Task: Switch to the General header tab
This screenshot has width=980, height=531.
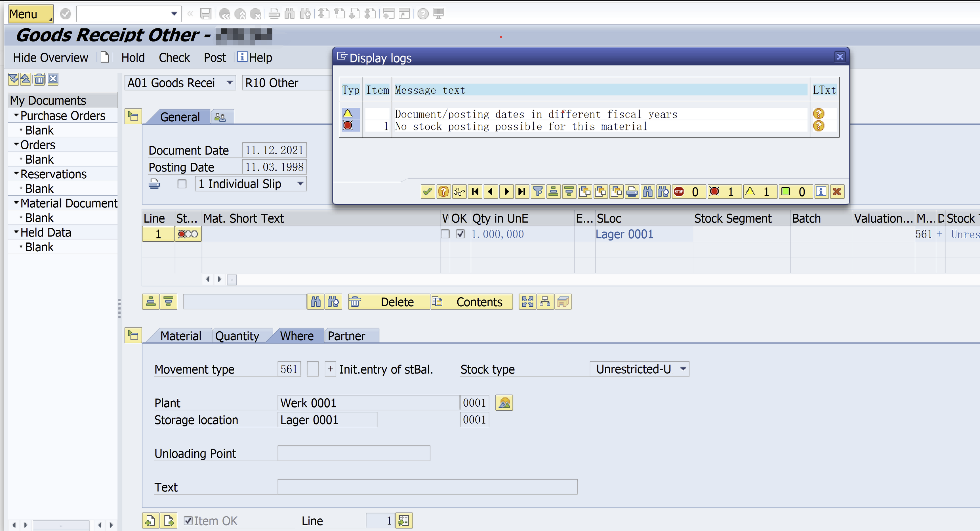Action: [x=180, y=117]
